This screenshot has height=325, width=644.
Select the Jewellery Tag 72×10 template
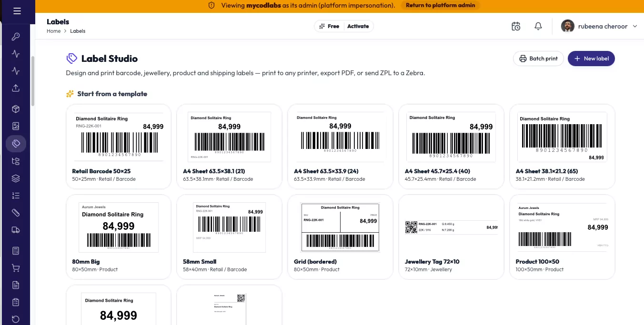coord(451,237)
